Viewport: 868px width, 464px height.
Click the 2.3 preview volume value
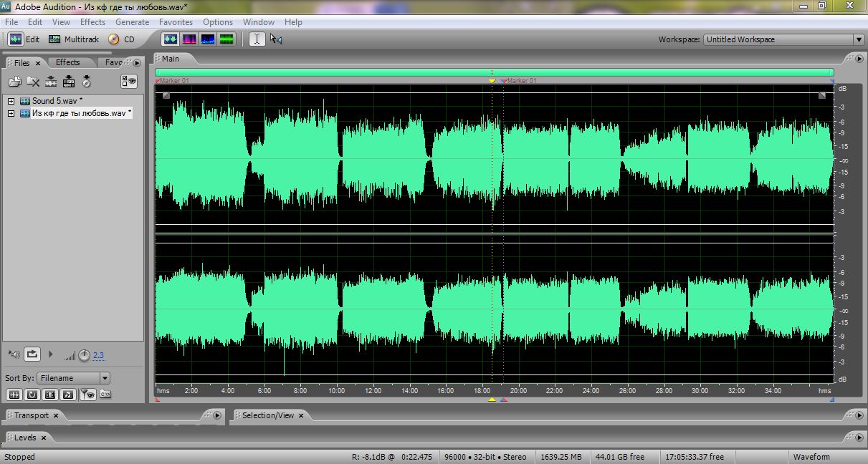pos(98,355)
